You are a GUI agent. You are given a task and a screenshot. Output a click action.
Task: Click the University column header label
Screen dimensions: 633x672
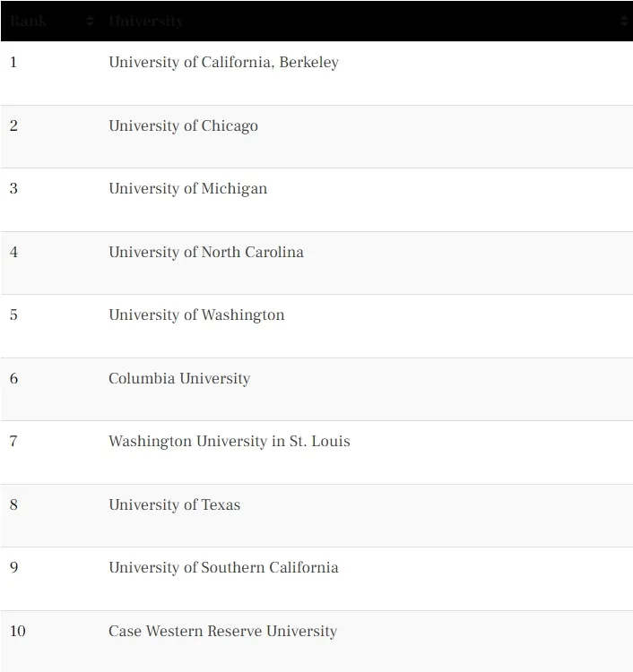click(146, 21)
